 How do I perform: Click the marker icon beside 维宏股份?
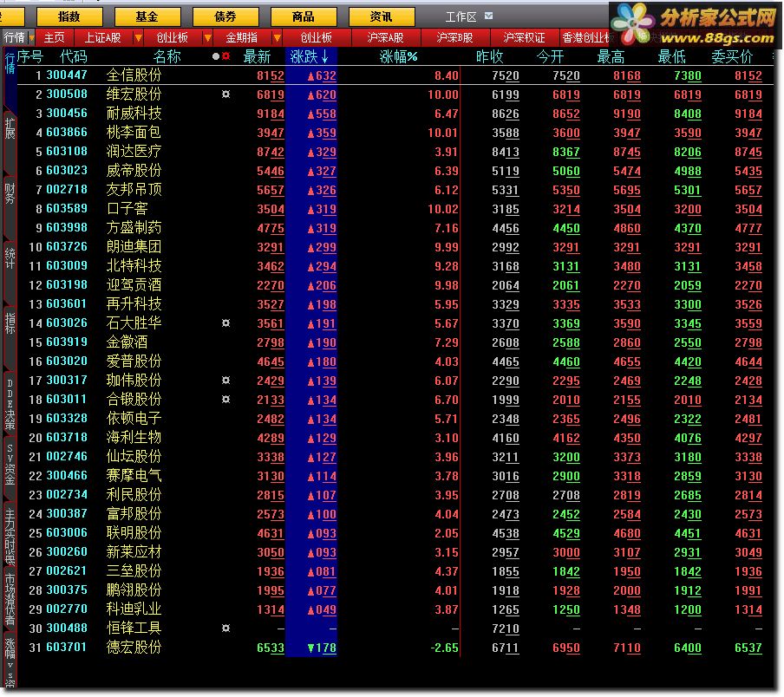click(x=226, y=94)
